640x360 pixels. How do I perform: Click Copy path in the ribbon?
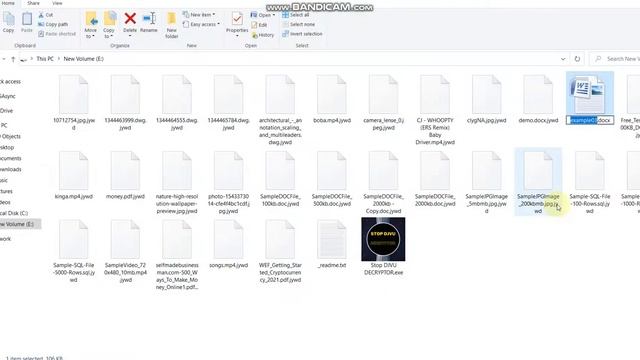pos(53,24)
